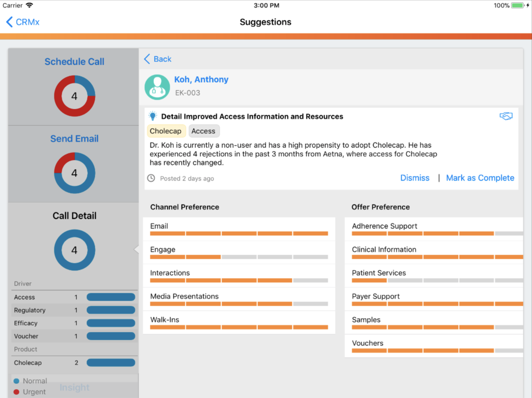
Task: Click the lightbulb suggestion icon
Action: click(x=152, y=116)
